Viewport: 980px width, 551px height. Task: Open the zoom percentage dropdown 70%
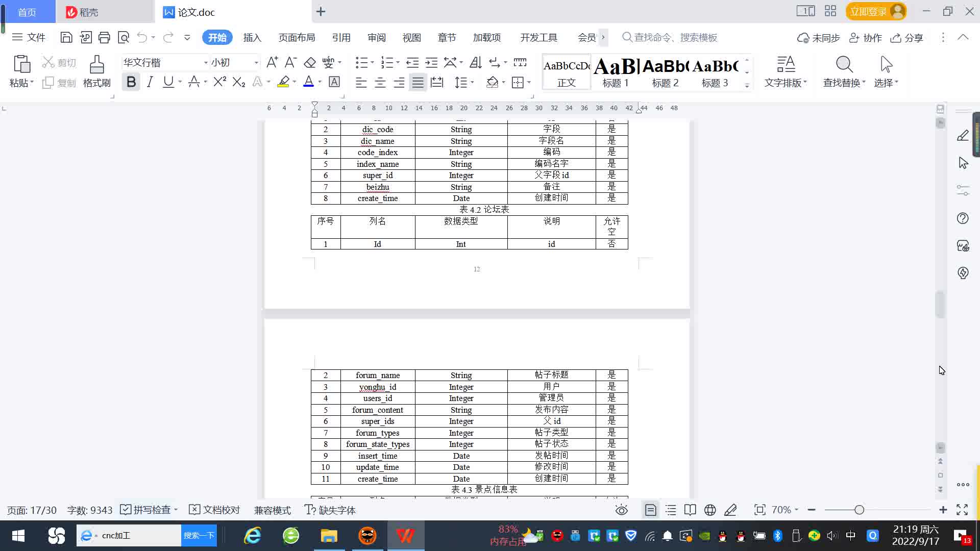[785, 510]
